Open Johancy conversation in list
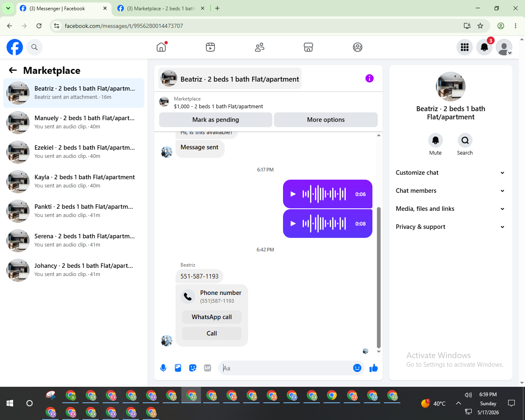This screenshot has height=420, width=525. 74,270
